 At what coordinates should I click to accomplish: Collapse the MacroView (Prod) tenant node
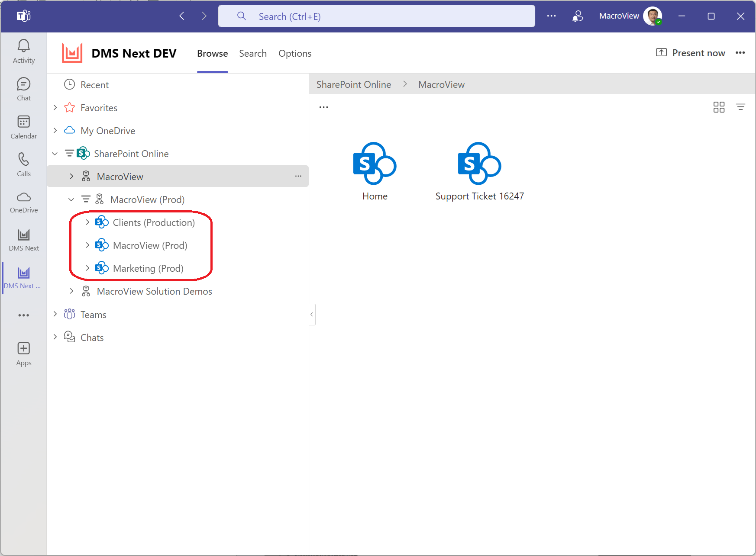pos(71,199)
